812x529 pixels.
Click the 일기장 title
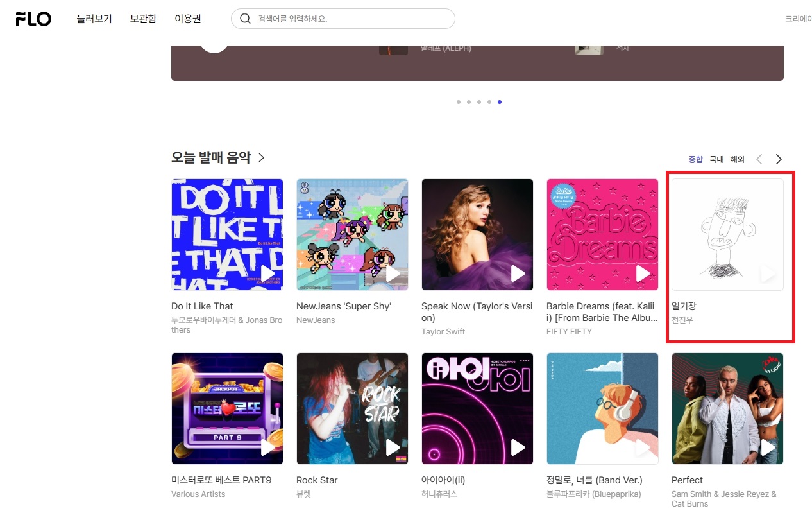coord(684,306)
